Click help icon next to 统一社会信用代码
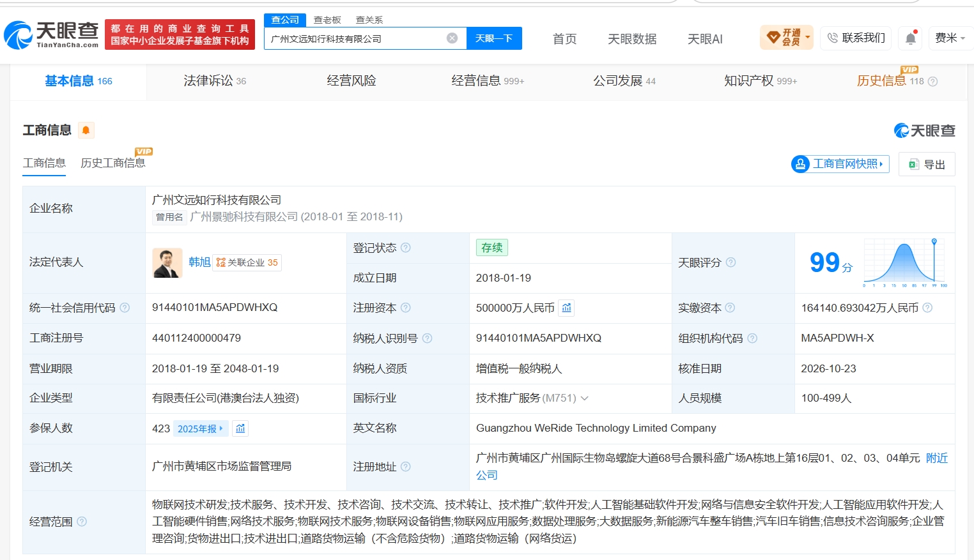The width and height of the screenshot is (974, 560). tap(125, 308)
